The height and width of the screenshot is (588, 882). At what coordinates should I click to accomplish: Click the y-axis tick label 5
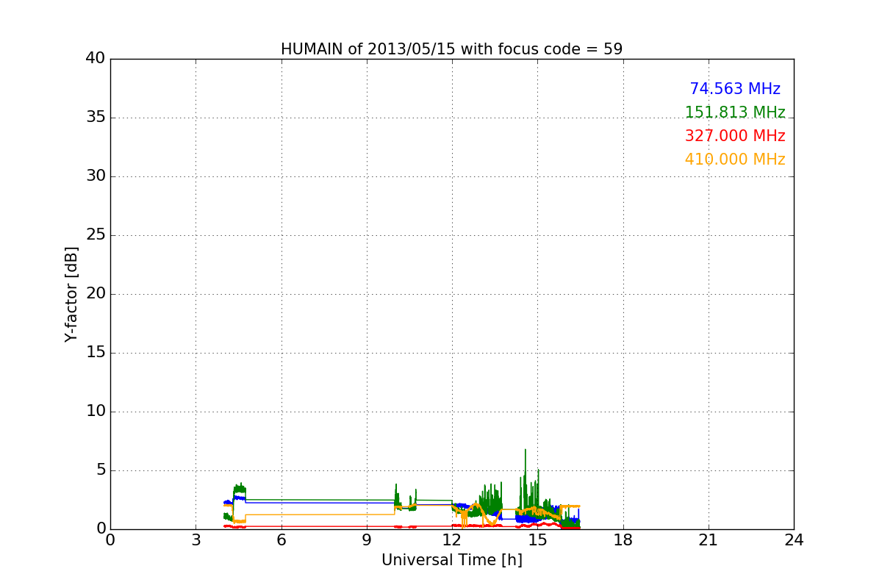(101, 470)
